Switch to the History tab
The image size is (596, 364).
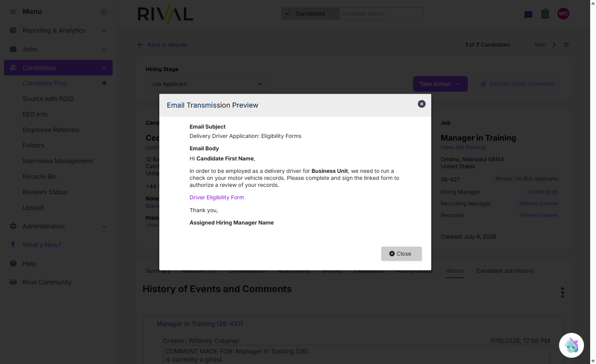pyautogui.click(x=455, y=271)
